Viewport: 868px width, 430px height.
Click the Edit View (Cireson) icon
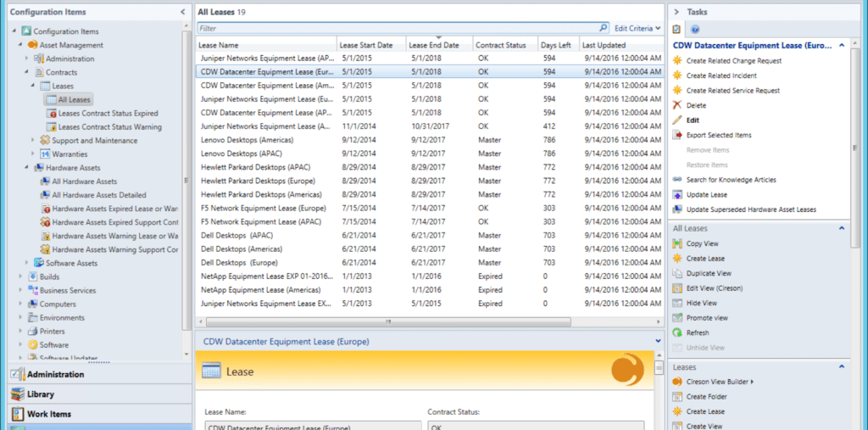coord(676,288)
